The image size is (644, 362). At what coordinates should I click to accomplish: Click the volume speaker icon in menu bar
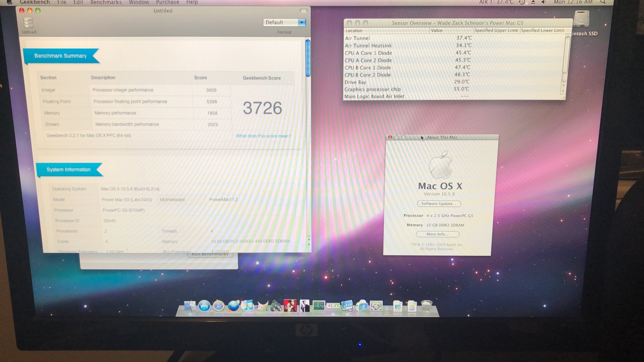pyautogui.click(x=544, y=2)
